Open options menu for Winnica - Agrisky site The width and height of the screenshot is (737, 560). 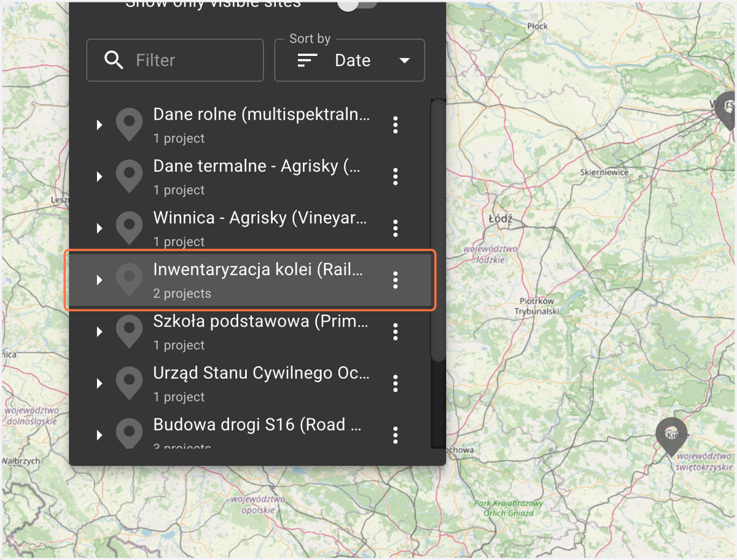pyautogui.click(x=396, y=228)
